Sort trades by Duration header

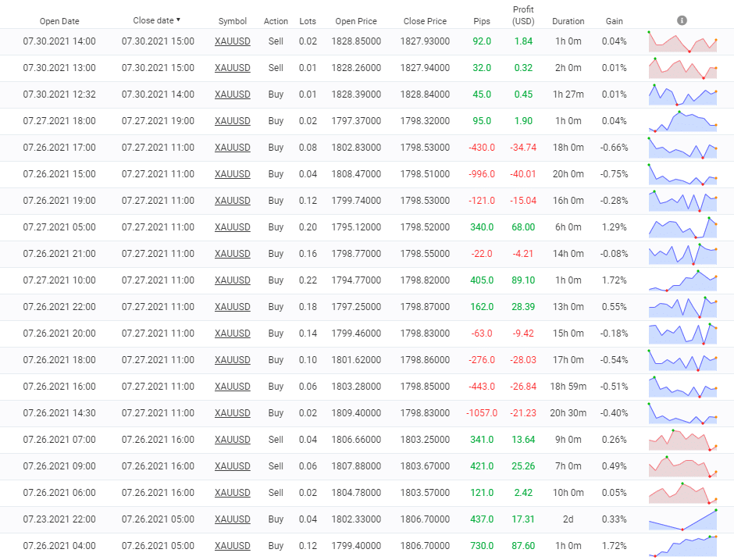[x=568, y=21]
